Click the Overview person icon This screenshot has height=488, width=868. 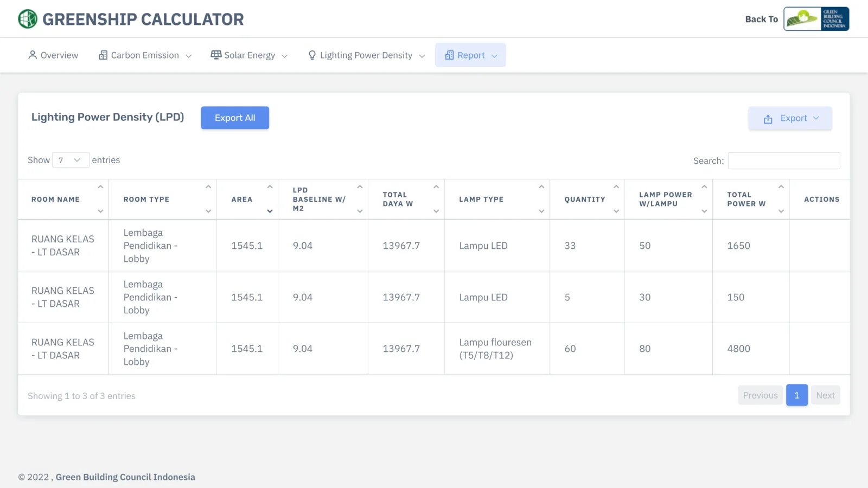tap(33, 55)
